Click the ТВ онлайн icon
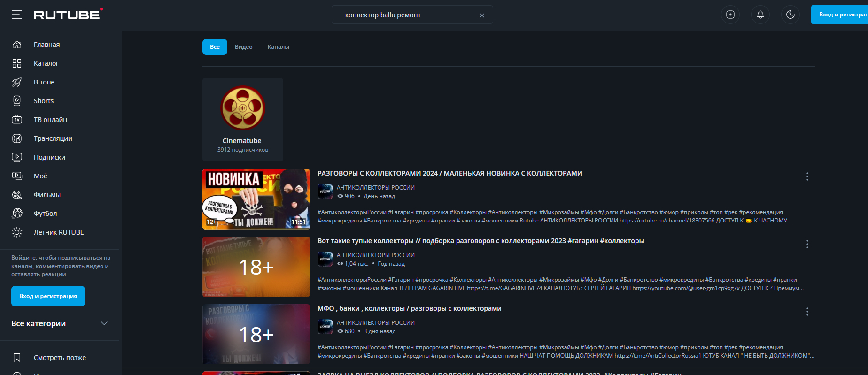The width and height of the screenshot is (868, 375). tap(17, 120)
